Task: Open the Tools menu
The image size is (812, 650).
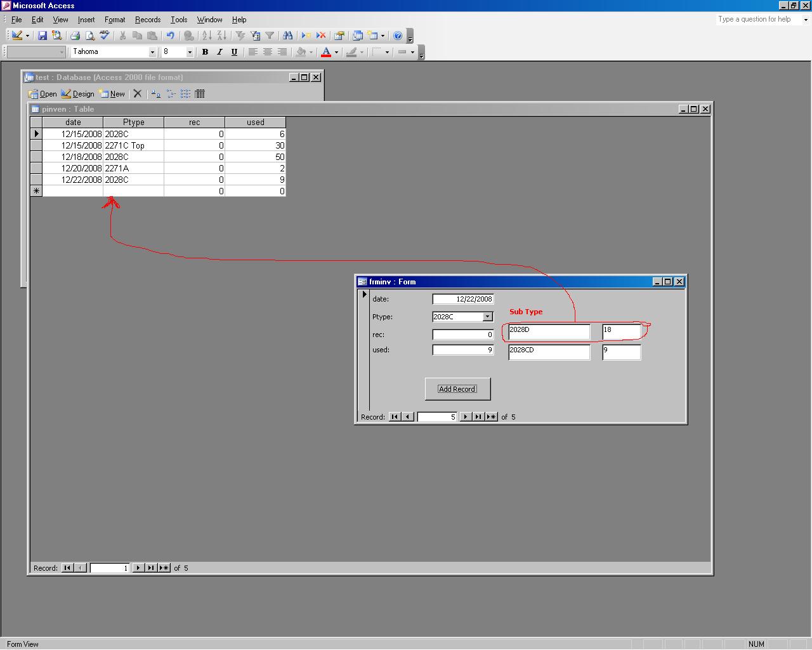Action: [178, 20]
